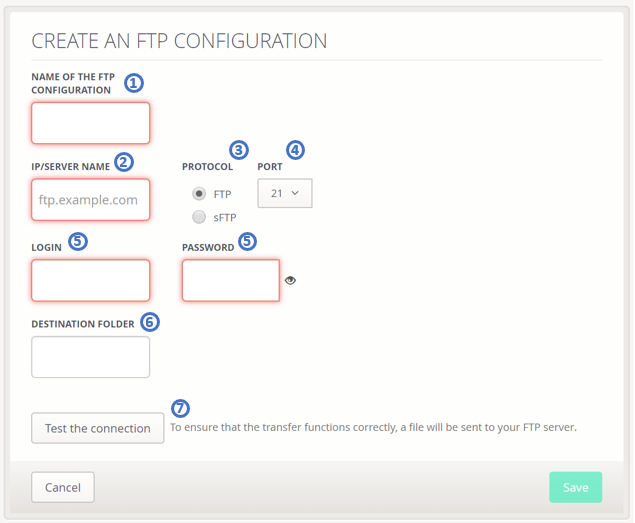635x523 pixels.
Task: Click numbered marker 4 above Port
Action: [294, 150]
